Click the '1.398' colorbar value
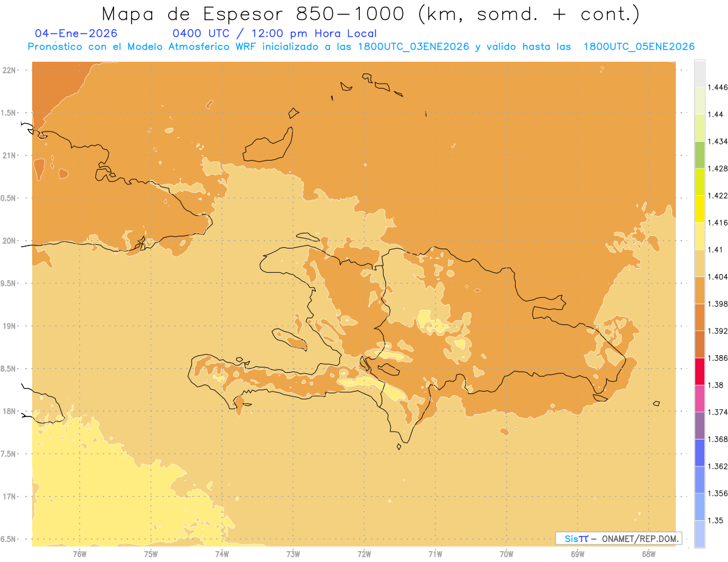 (717, 304)
